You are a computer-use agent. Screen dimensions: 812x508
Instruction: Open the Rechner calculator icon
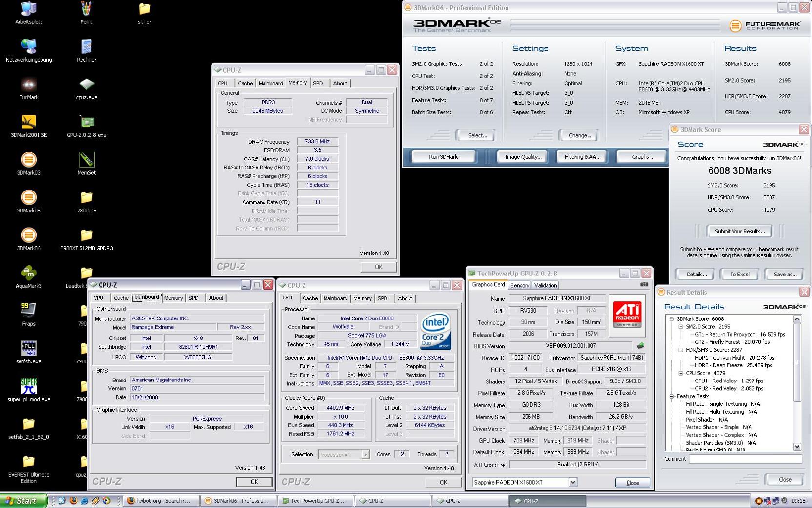(86, 50)
